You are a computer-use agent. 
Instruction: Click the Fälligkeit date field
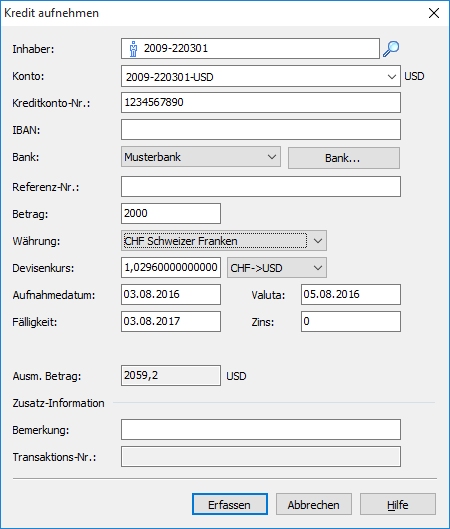[171, 322]
